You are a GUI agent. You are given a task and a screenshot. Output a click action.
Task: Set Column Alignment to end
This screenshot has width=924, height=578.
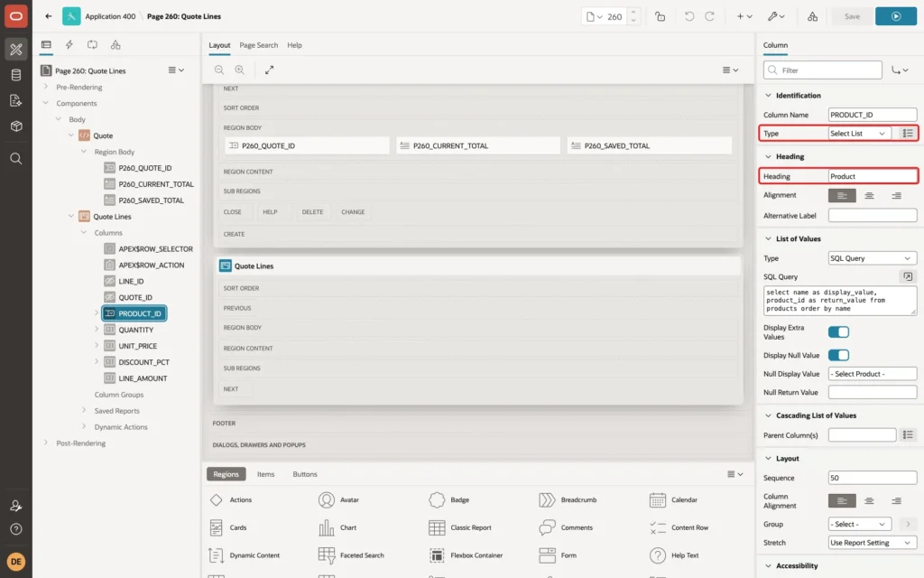896,500
